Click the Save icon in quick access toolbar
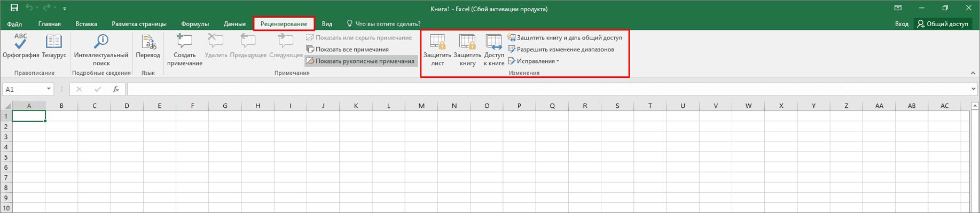 (x=14, y=8)
